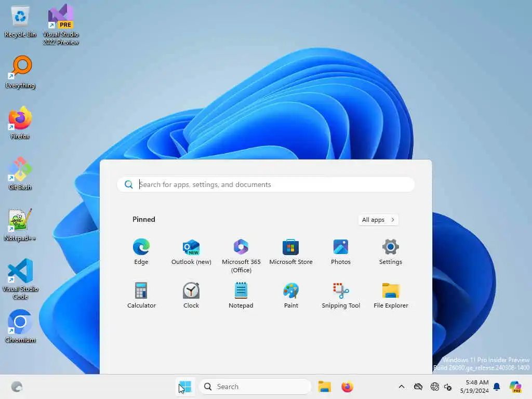The height and width of the screenshot is (399, 532).
Task: Expand the All apps list
Action: [x=378, y=220]
